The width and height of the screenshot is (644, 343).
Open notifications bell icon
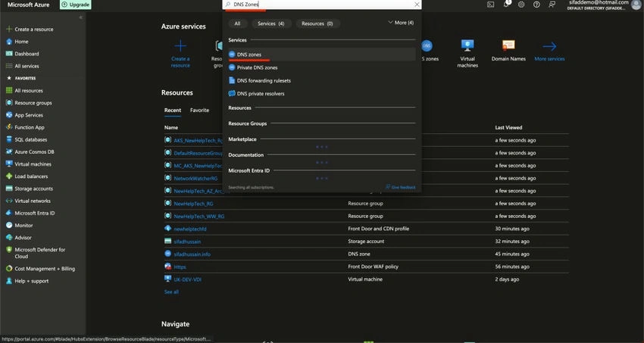(506, 5)
